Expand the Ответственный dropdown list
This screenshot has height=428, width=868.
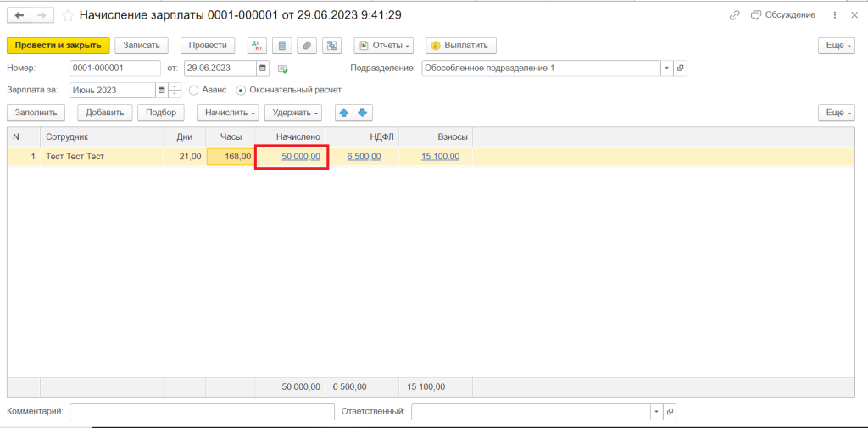(656, 412)
